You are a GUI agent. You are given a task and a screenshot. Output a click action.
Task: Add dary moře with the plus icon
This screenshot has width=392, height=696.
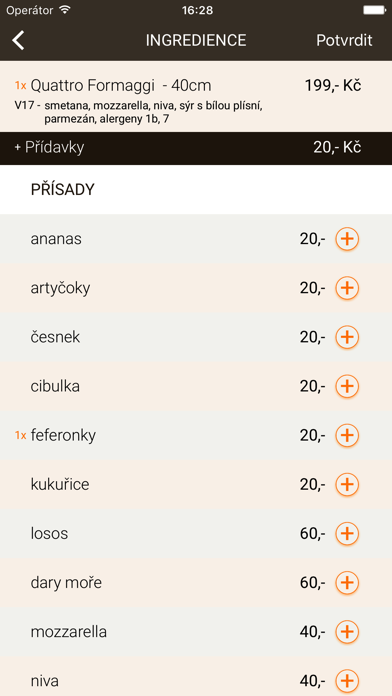tap(347, 582)
